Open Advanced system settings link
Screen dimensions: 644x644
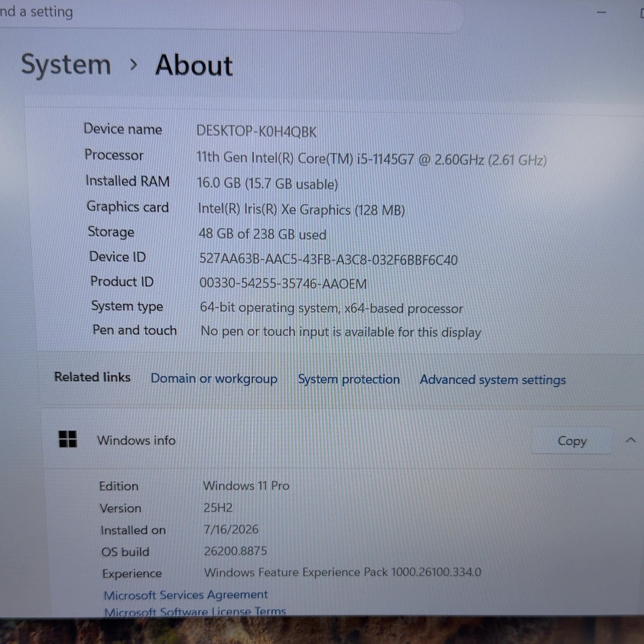[x=492, y=380]
